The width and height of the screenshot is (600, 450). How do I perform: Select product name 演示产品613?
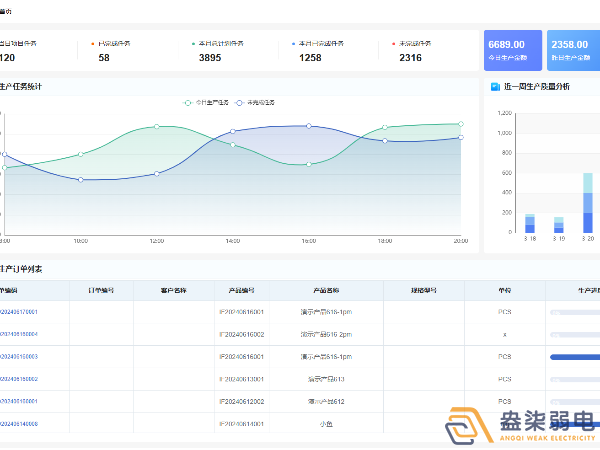[x=326, y=379]
